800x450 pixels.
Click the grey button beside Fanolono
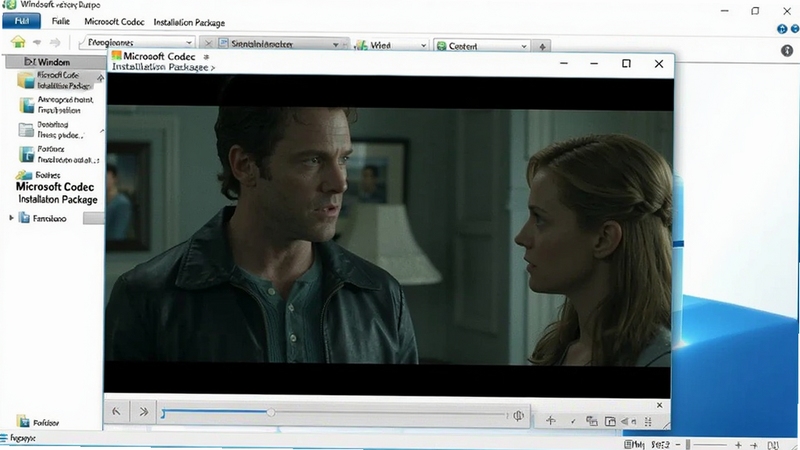(x=93, y=218)
